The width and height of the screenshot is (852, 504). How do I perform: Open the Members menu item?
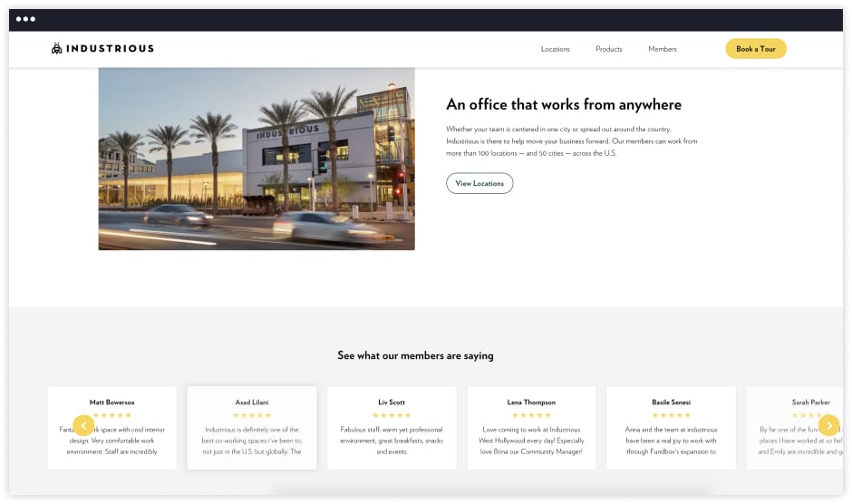tap(663, 49)
